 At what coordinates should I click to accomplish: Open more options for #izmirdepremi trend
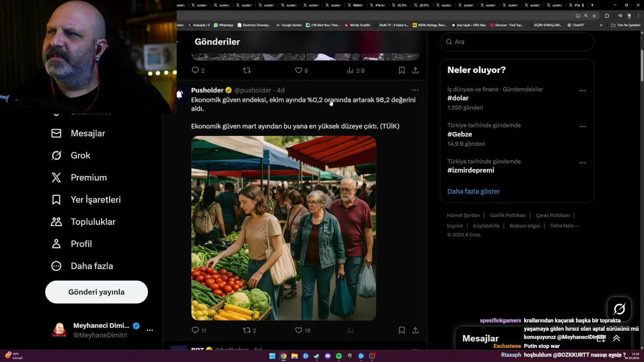point(583,163)
